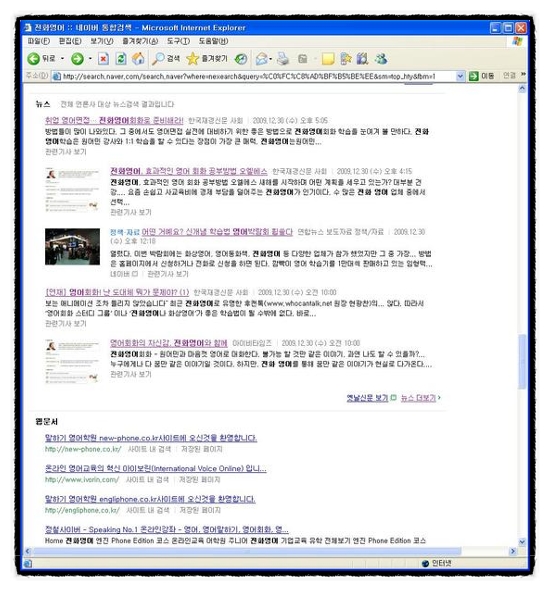Click thumbnail beside 전화영어, 효과적인 영어 회화 article

[72, 190]
